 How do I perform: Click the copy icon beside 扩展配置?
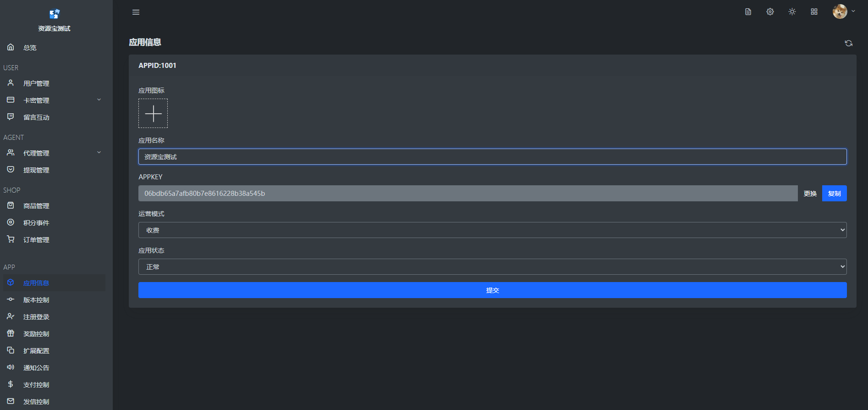point(11,350)
